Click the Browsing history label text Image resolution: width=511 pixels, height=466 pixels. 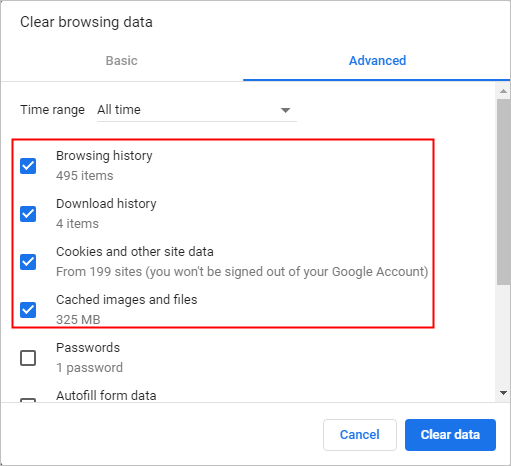click(104, 156)
